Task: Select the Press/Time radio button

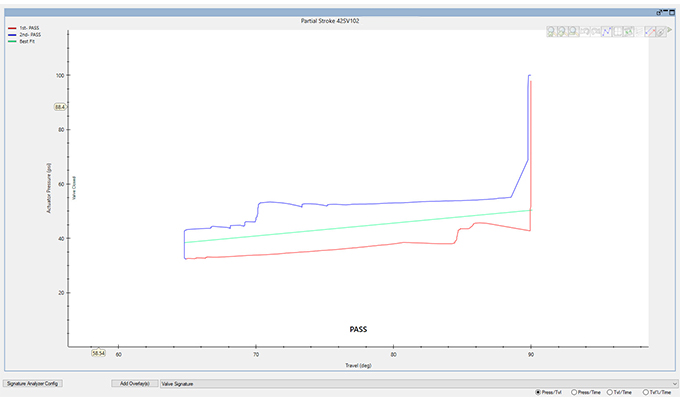Action: point(574,392)
